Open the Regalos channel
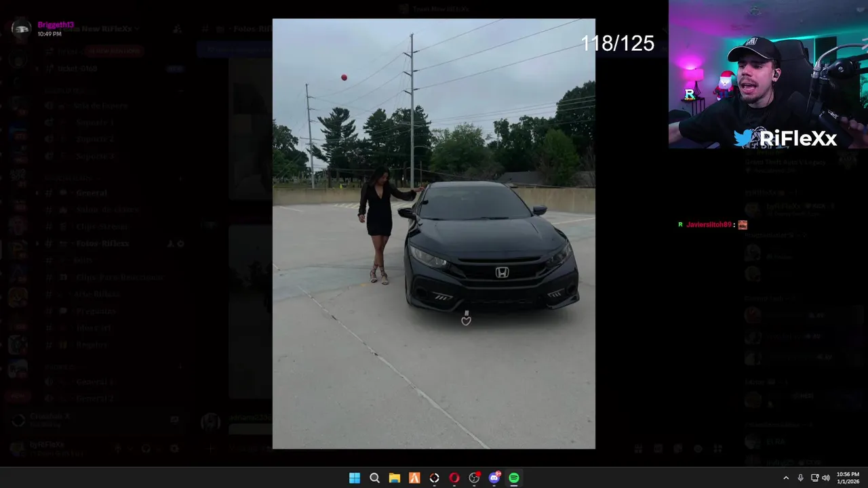This screenshot has width=868, height=488. point(113,345)
